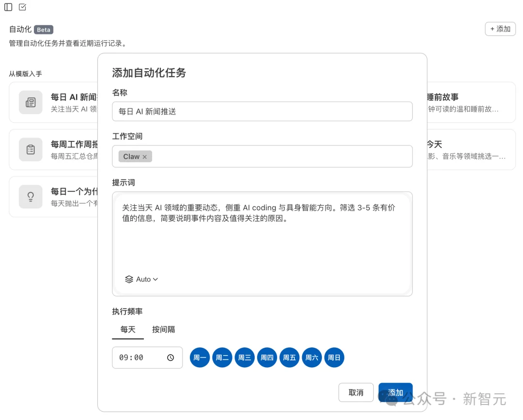Open the clock icon in the time field
Image resolution: width=523 pixels, height=420 pixels.
170,357
